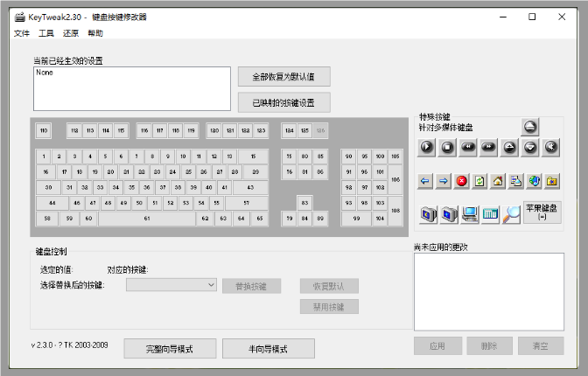Viewport: 588px width, 376px height.
Task: Select numpad key 101
Action: (380, 172)
